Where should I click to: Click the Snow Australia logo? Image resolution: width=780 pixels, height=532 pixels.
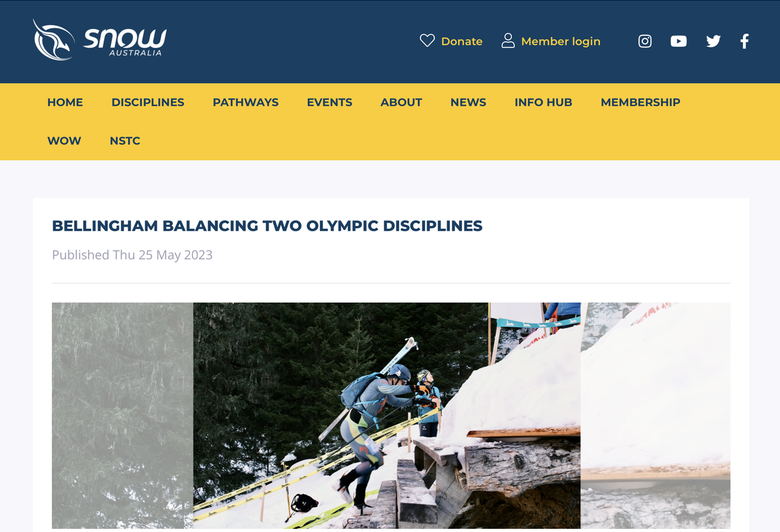100,40
